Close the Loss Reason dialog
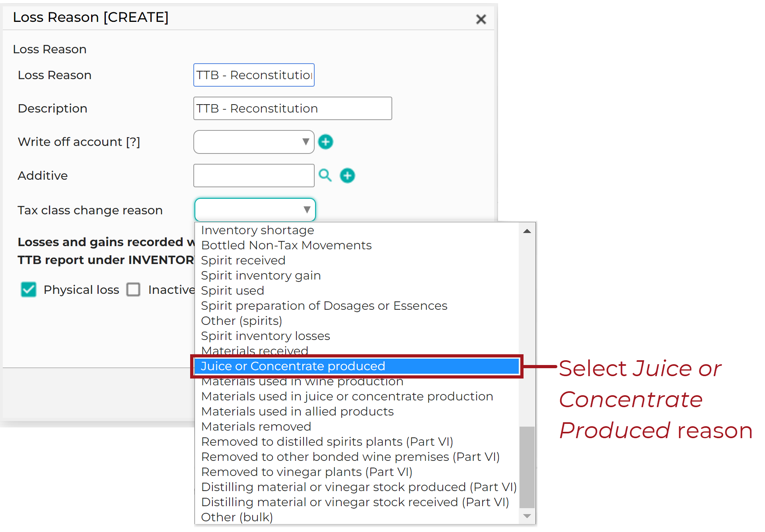 point(481,19)
